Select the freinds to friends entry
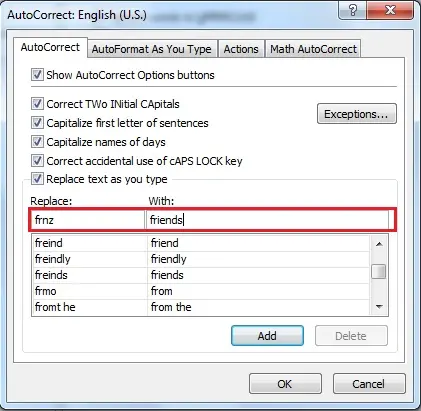The image size is (421, 411). point(201,275)
